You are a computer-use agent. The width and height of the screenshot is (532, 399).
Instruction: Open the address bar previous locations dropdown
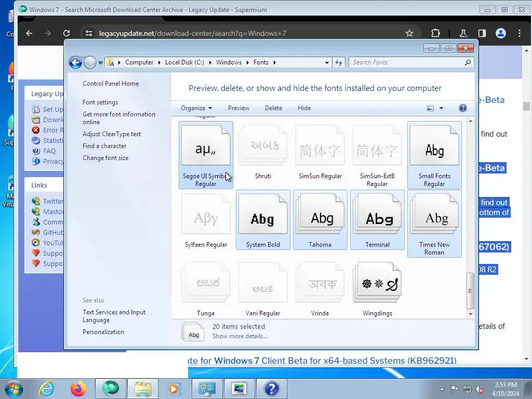click(327, 63)
